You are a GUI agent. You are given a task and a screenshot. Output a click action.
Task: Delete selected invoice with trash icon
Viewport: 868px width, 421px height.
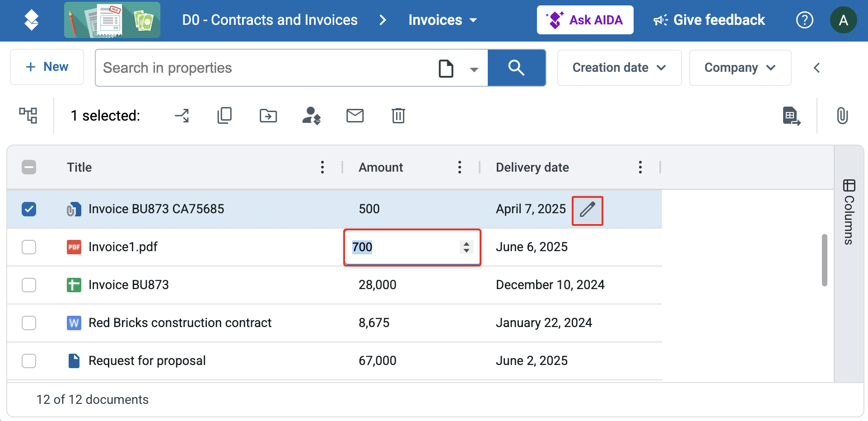point(398,116)
